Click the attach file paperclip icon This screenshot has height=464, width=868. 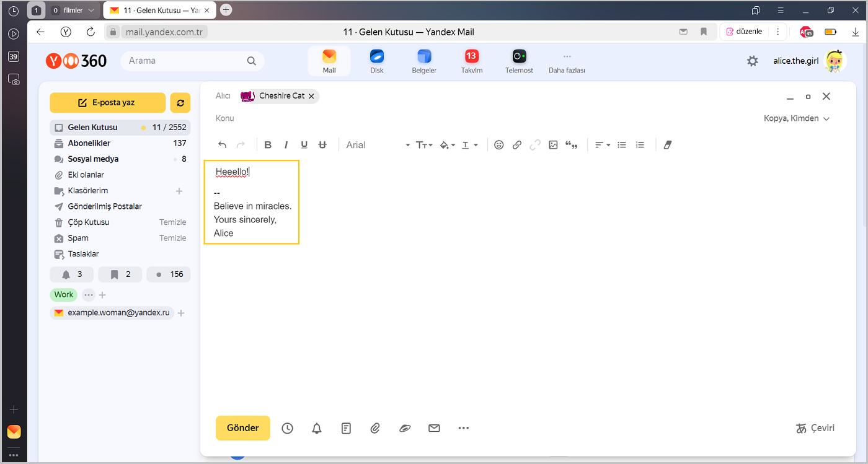click(x=375, y=428)
